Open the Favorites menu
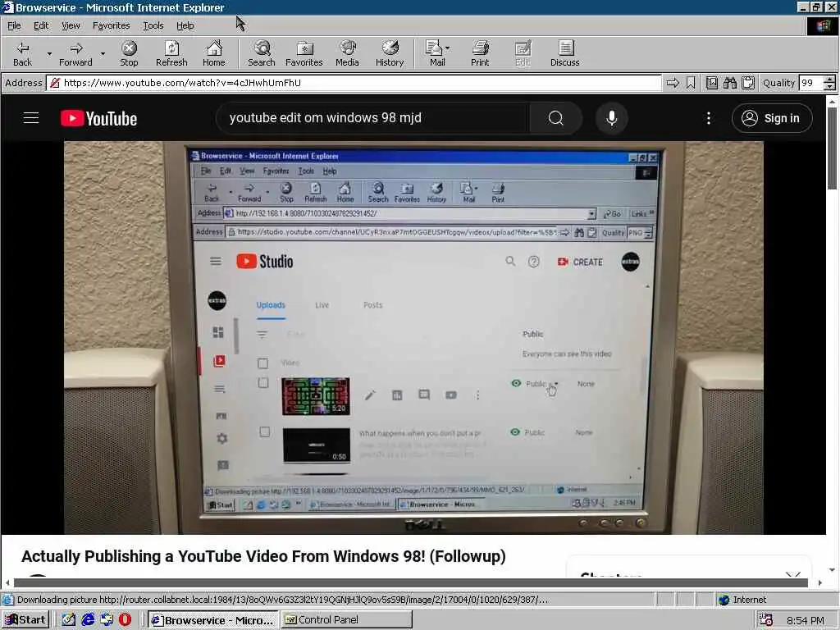Viewport: 840px width, 630px height. (111, 25)
